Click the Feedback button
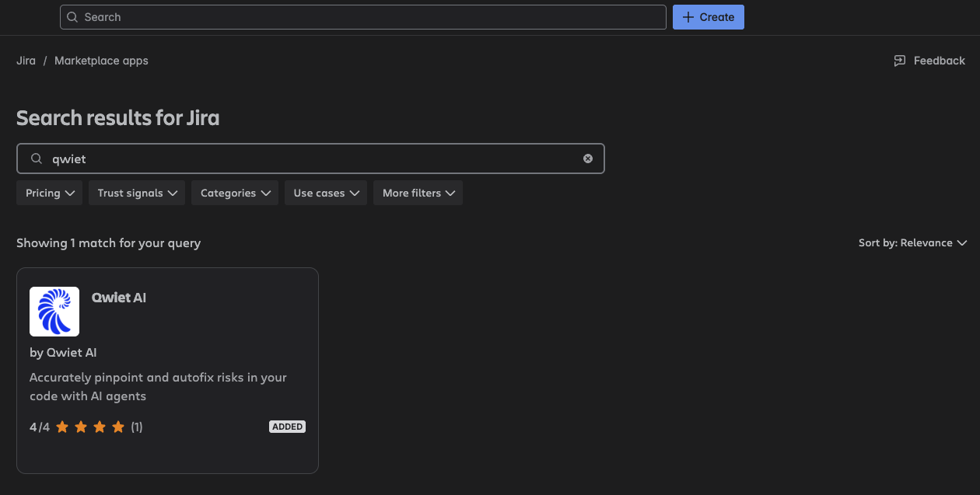Image resolution: width=980 pixels, height=495 pixels. [x=929, y=61]
